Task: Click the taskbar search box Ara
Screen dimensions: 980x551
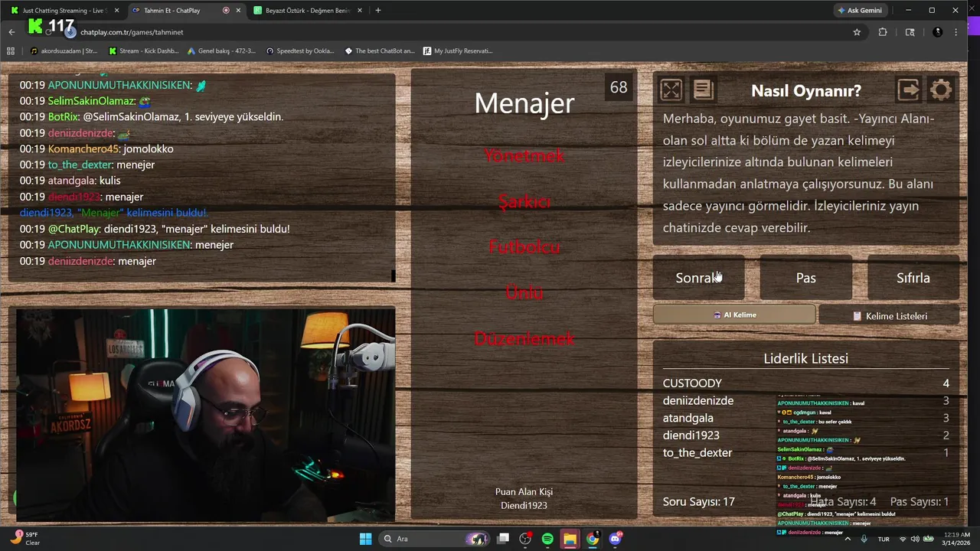Action: (435, 539)
